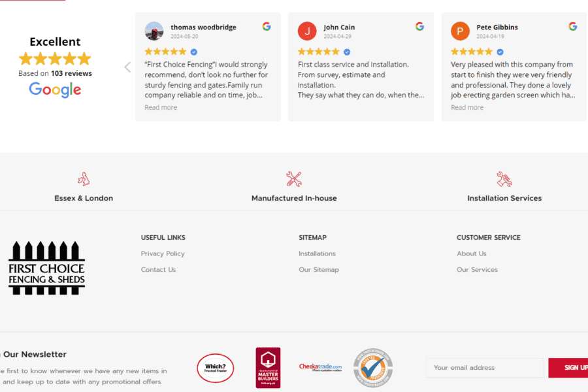Go to Contact Us page
The height and width of the screenshot is (392, 588).
click(x=158, y=270)
